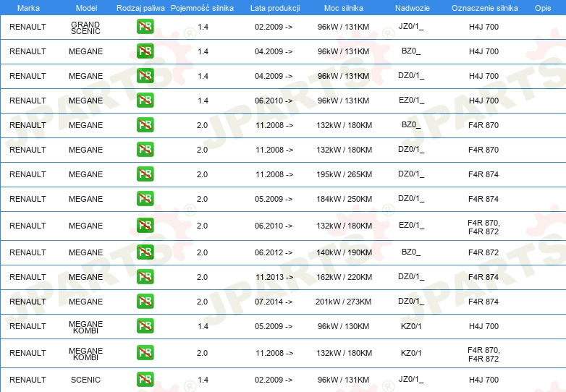
Task: Select the 162kW / 220KM power cell
Action: pos(345,277)
